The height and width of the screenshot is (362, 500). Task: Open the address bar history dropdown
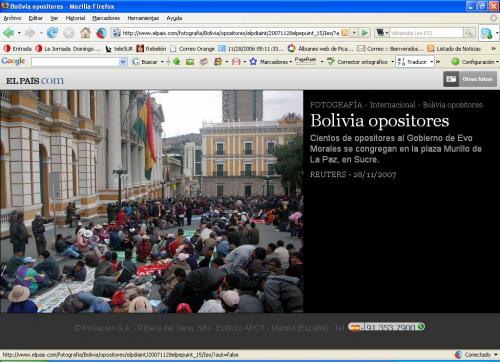(354, 33)
